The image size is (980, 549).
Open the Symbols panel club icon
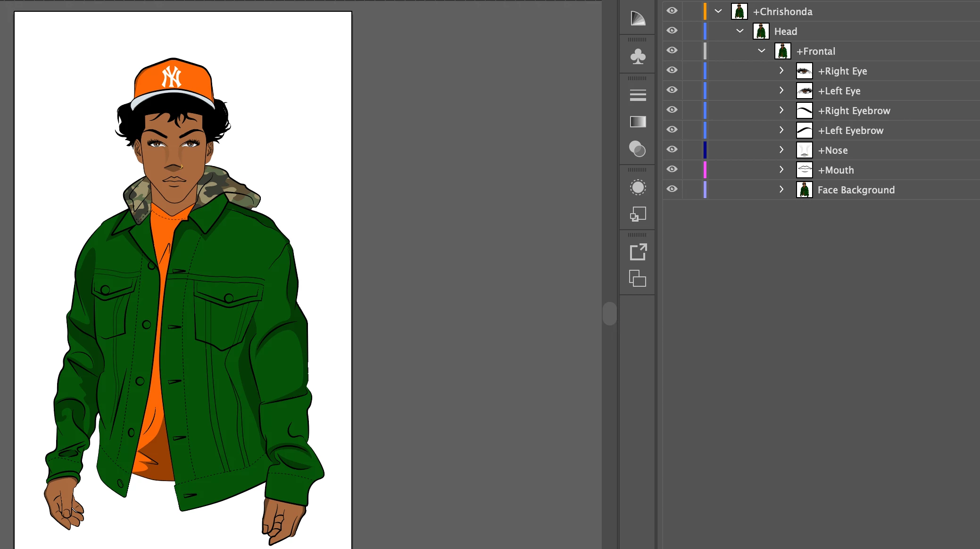[x=638, y=57]
